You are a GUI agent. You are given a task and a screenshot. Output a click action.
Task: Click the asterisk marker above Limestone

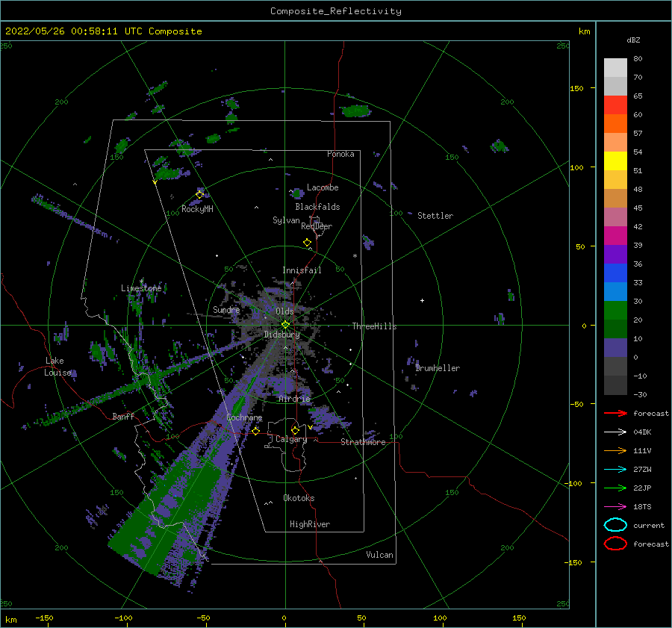pyautogui.click(x=141, y=282)
